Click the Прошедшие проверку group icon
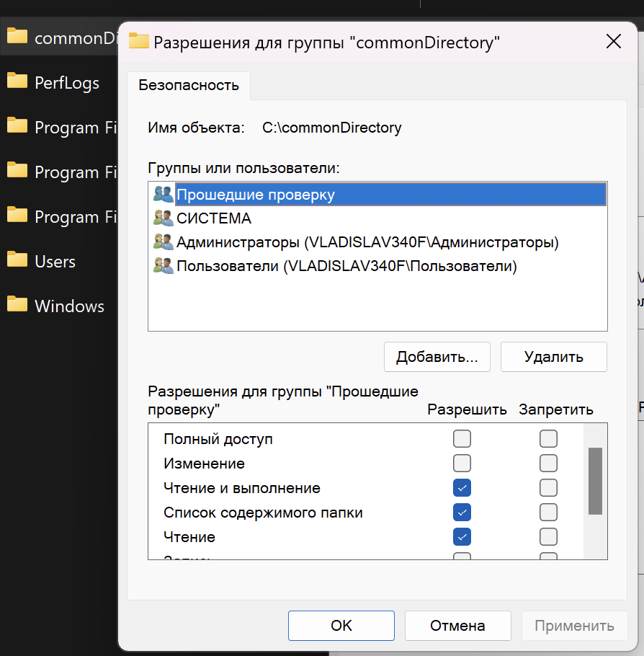The height and width of the screenshot is (656, 644). pyautogui.click(x=163, y=194)
